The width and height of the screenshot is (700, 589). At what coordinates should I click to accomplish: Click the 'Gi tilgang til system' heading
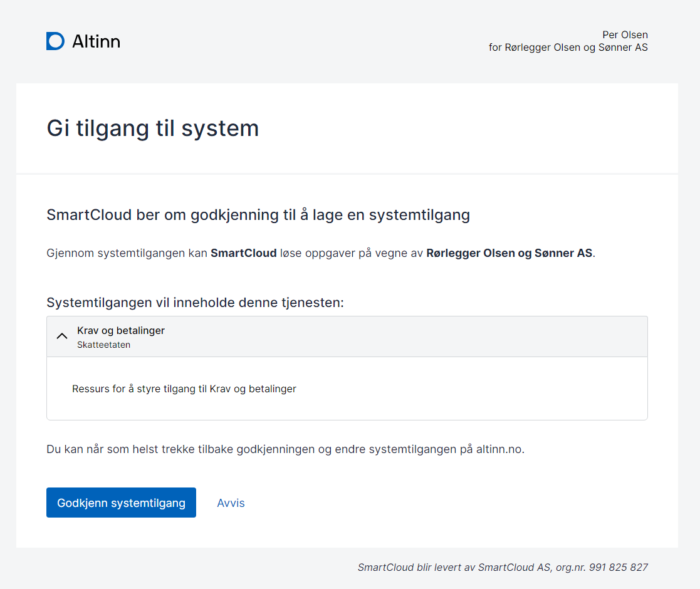click(153, 128)
